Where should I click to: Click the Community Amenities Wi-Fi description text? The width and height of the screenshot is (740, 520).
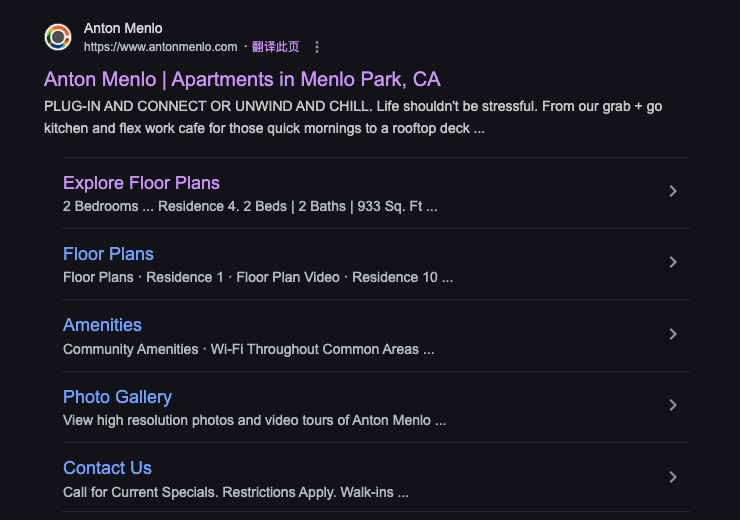pos(249,349)
